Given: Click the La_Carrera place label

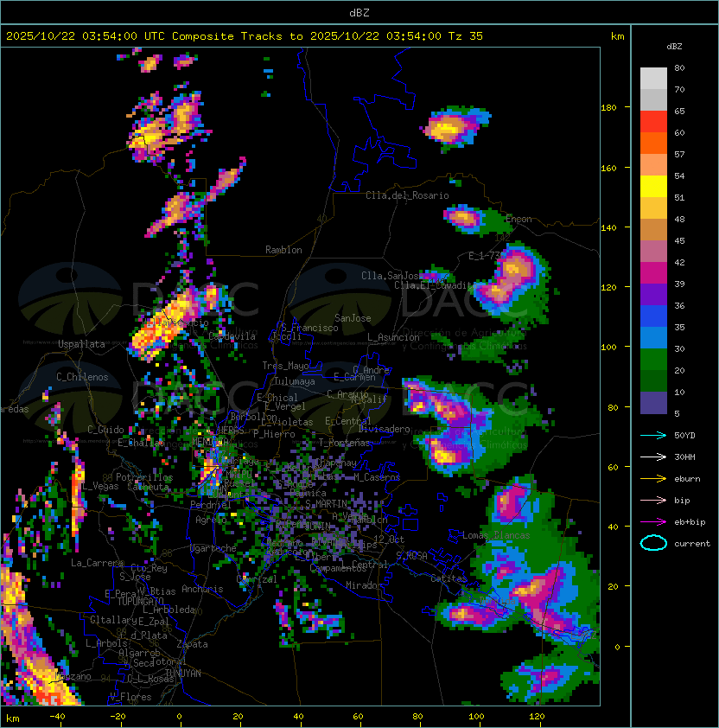Looking at the screenshot, I should tap(97, 563).
